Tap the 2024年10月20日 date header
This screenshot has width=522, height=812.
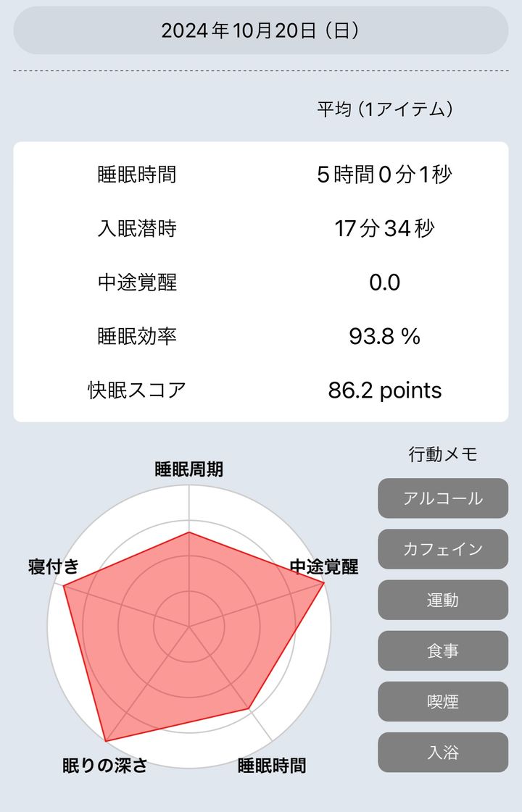pos(261,30)
